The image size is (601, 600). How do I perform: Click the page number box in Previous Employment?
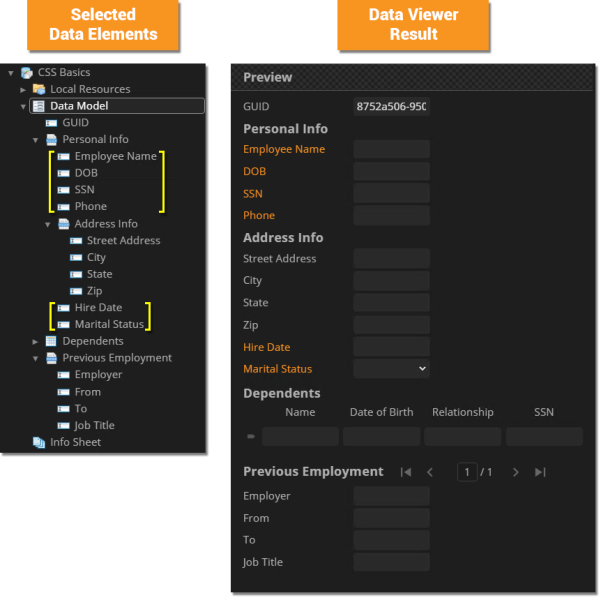coord(467,472)
